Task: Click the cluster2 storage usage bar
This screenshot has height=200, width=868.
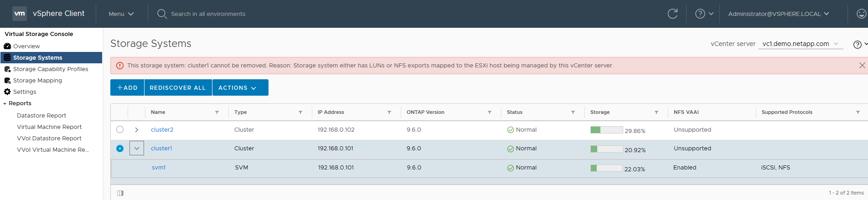Action: coord(606,130)
